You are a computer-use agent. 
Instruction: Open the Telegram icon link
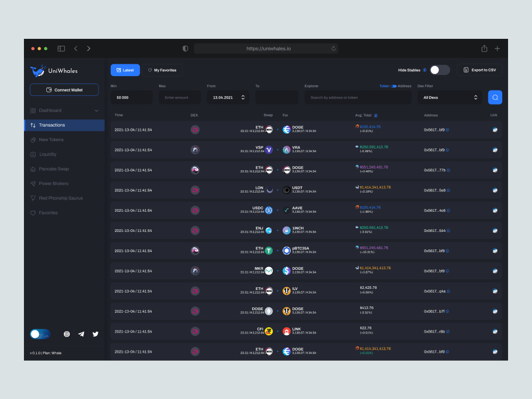click(x=81, y=334)
